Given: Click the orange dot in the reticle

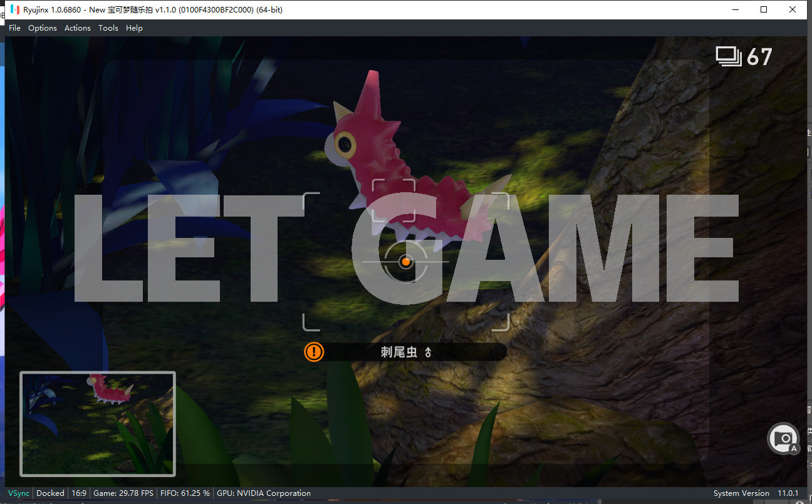Looking at the screenshot, I should coord(406,262).
